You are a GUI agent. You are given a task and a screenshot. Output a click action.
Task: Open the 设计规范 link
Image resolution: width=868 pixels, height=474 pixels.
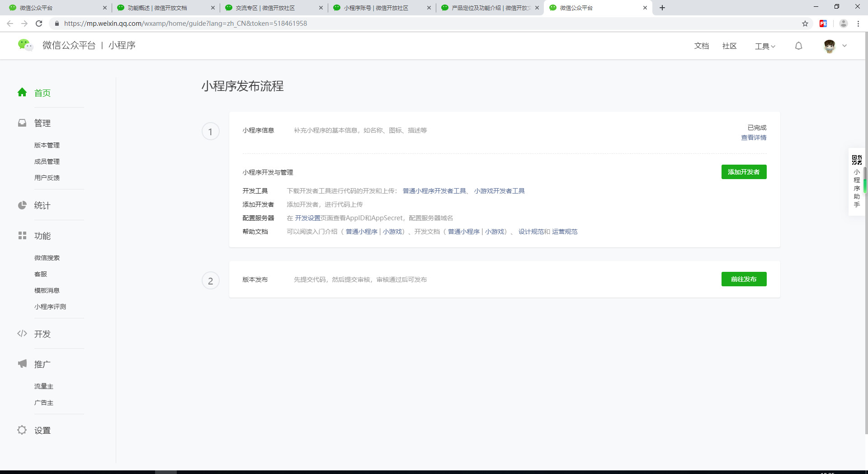531,232
